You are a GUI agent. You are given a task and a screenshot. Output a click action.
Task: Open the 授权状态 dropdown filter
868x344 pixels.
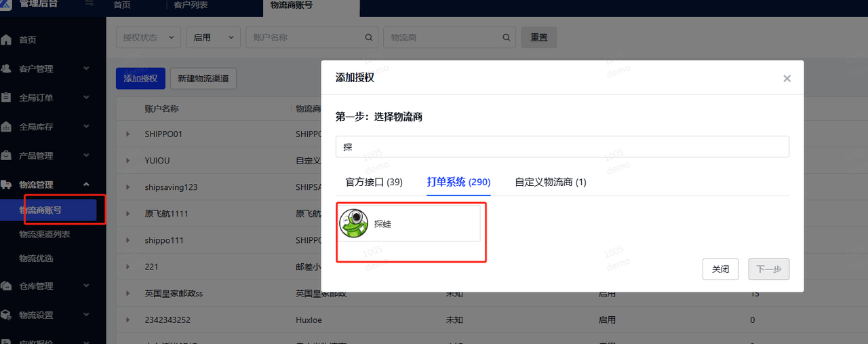point(149,37)
